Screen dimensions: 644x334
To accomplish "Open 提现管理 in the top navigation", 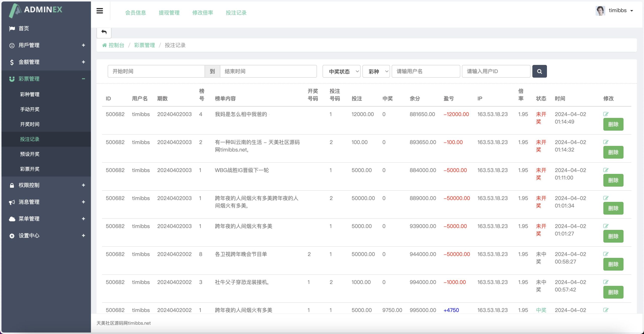I will [169, 13].
